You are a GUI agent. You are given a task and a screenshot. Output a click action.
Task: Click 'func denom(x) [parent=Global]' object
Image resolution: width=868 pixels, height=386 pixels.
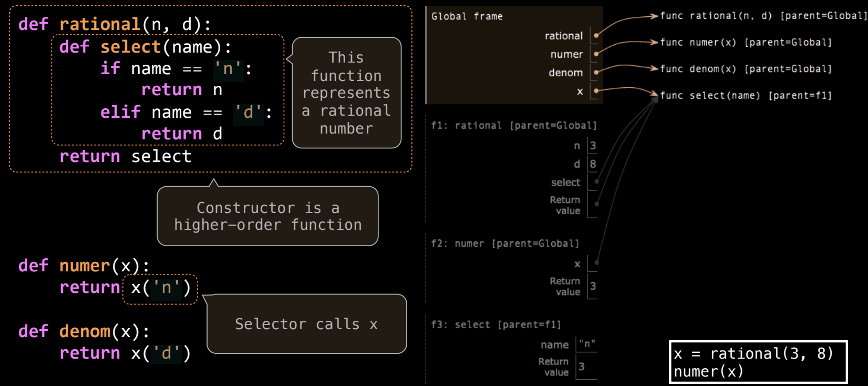(x=746, y=69)
